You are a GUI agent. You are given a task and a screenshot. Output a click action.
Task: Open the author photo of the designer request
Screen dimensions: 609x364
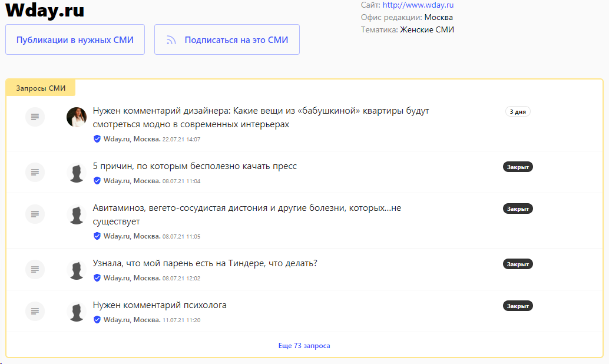click(x=77, y=117)
